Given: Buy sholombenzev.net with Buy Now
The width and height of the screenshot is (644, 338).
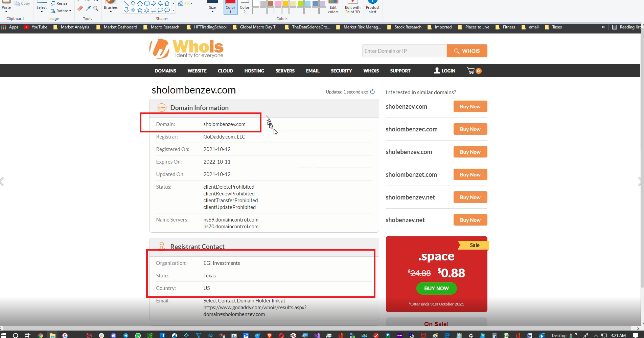Looking at the screenshot, I should tap(470, 197).
